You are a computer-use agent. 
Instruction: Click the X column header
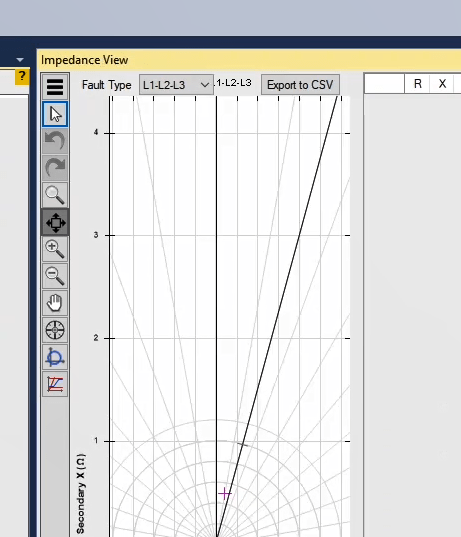[x=442, y=84]
